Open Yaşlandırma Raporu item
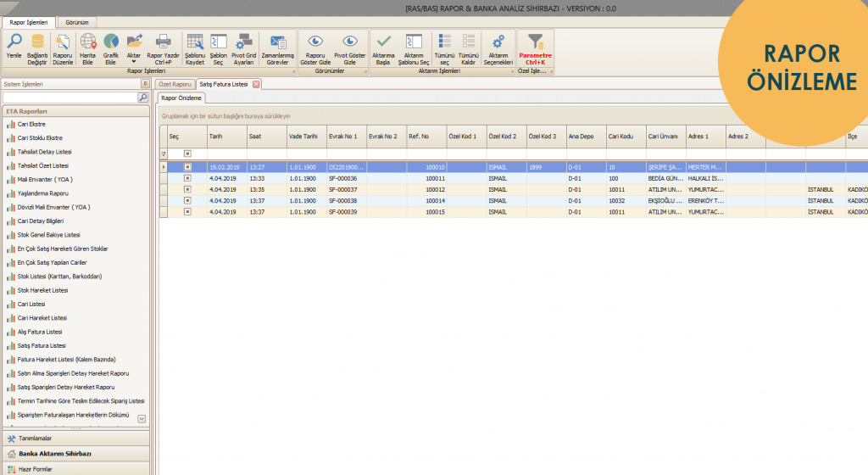 [x=42, y=193]
